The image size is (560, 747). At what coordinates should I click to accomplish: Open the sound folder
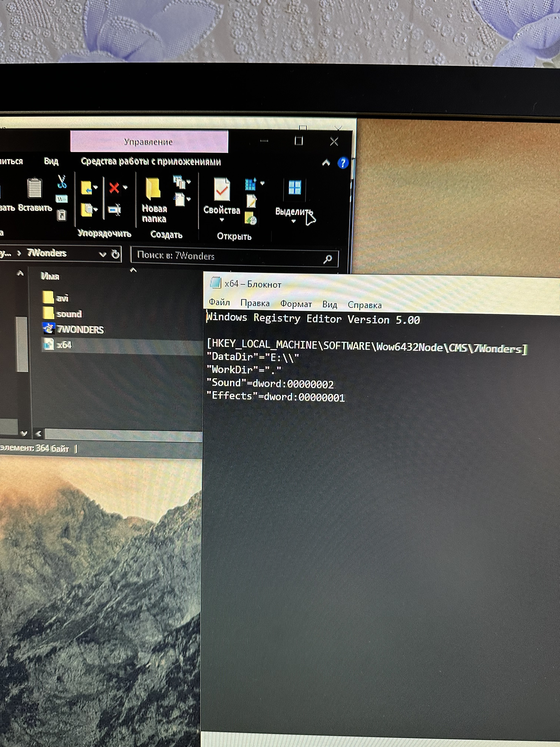tap(69, 314)
